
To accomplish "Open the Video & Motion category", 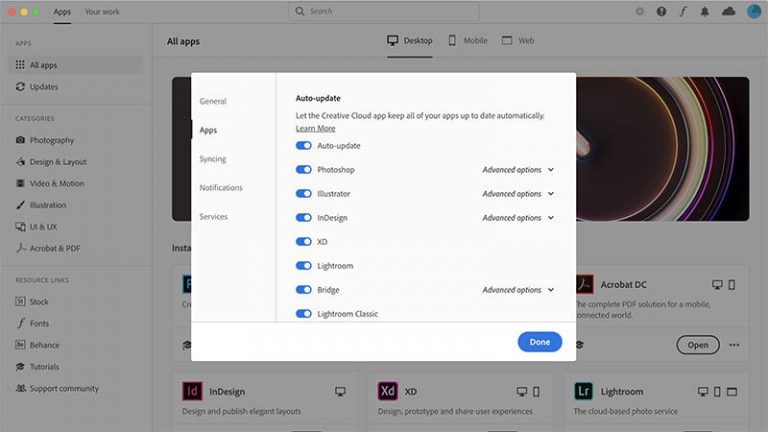I will 50,183.
